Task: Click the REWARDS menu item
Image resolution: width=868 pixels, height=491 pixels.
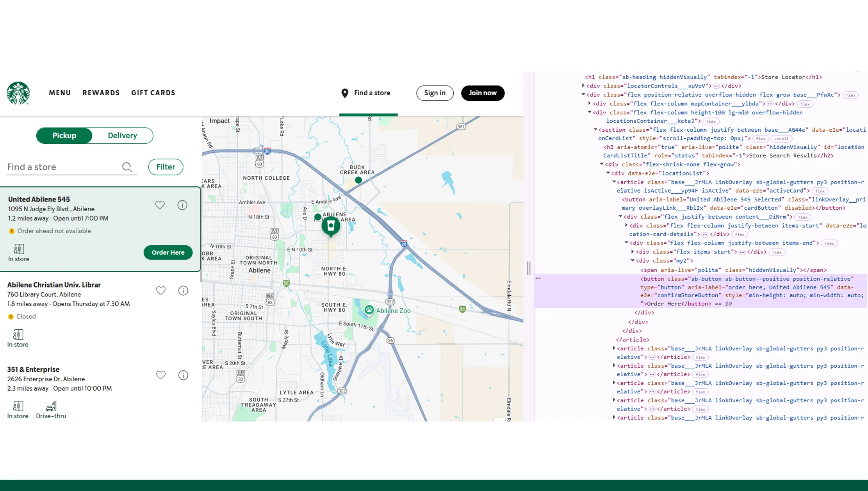Action: [101, 93]
